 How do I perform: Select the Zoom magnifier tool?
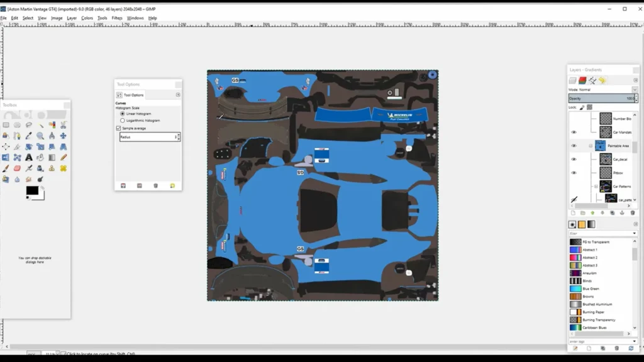[40, 136]
